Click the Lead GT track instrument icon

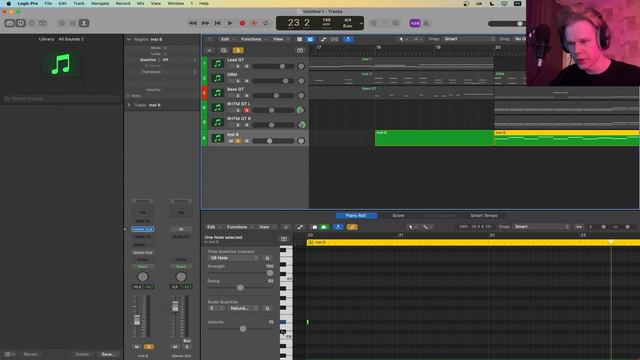point(218,63)
